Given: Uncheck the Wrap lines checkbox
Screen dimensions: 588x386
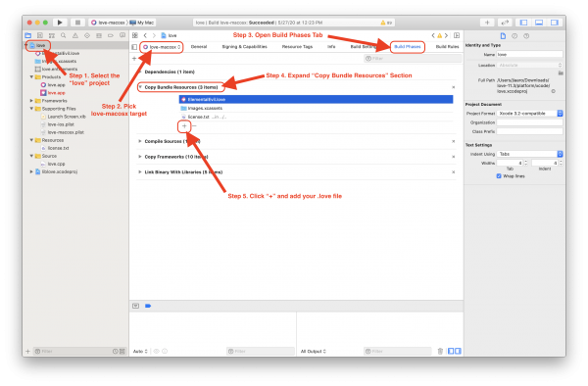Looking at the screenshot, I should (499, 176).
